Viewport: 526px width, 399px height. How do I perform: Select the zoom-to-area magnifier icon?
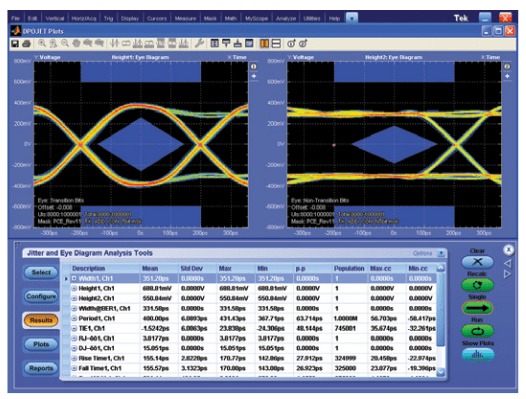click(53, 43)
